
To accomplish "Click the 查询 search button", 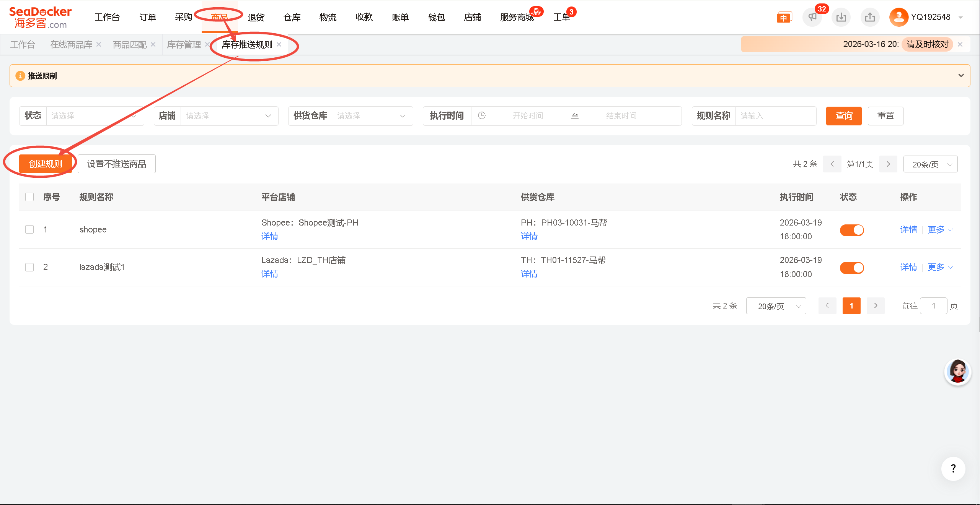I will pos(843,116).
